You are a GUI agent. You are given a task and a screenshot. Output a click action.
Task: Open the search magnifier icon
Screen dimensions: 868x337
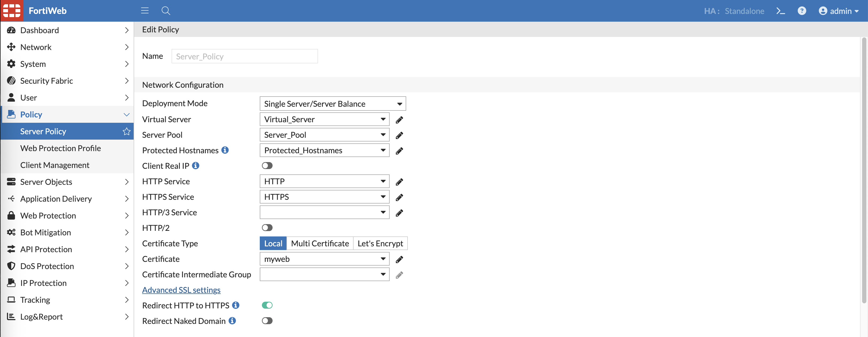[x=165, y=11]
